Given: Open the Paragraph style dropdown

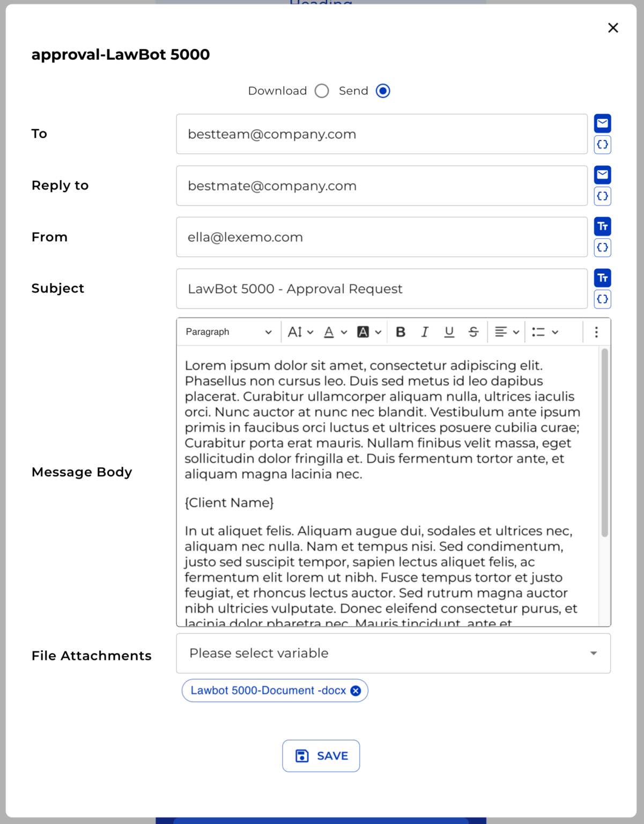Looking at the screenshot, I should 227,332.
